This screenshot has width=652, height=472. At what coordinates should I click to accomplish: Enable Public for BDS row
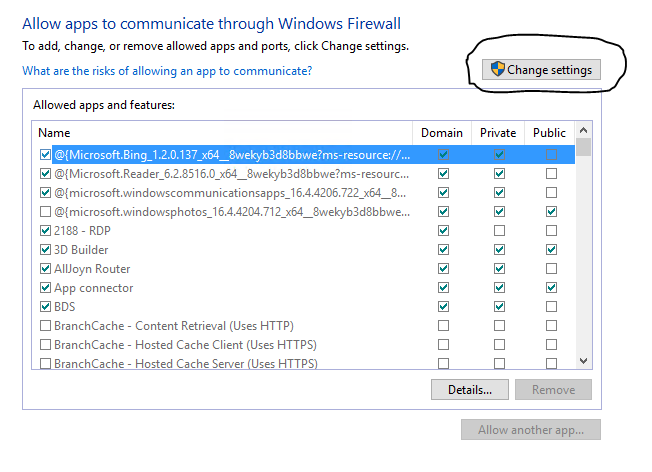(551, 306)
